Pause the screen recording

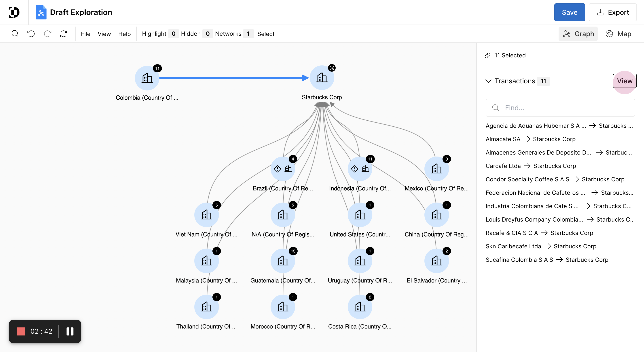click(x=70, y=331)
